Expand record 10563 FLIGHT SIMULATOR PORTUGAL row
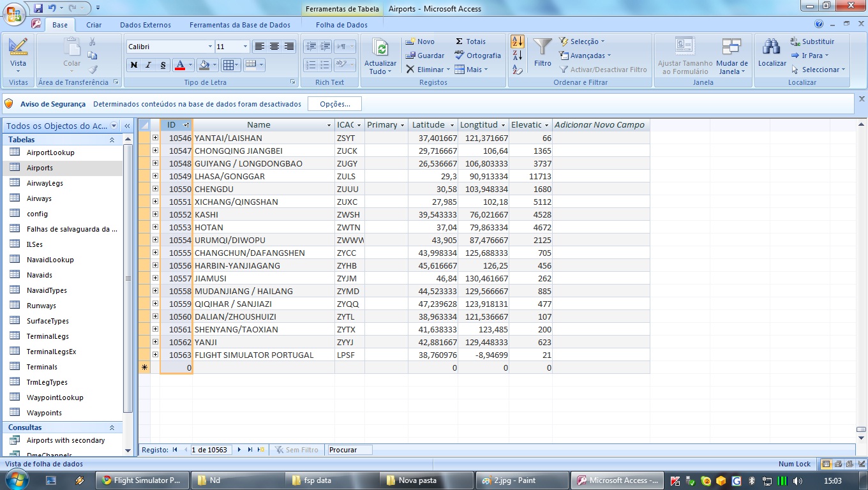The image size is (868, 490). (x=155, y=355)
